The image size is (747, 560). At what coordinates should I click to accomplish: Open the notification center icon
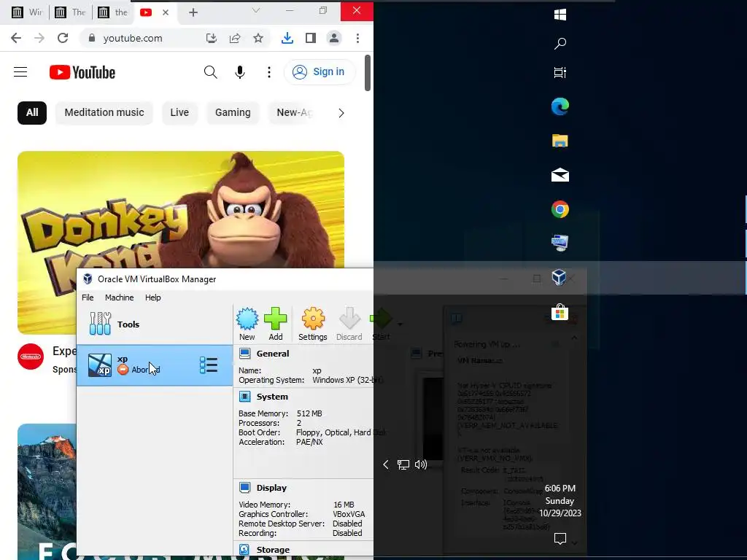coord(560,538)
